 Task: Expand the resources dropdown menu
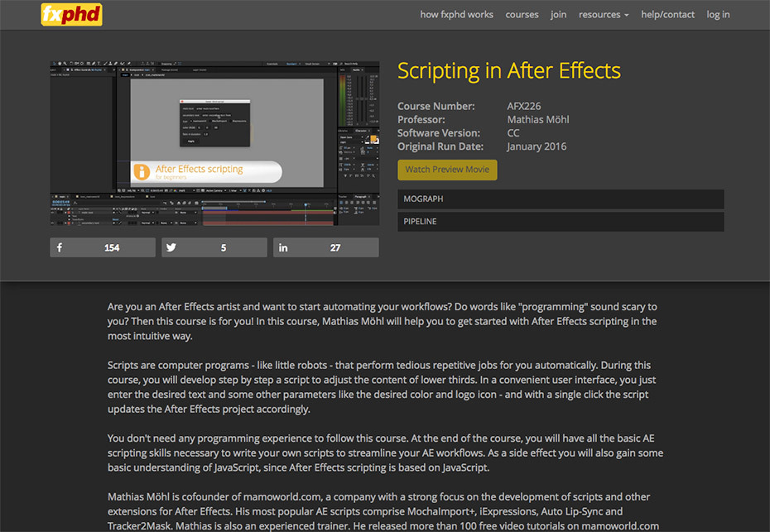coord(603,14)
